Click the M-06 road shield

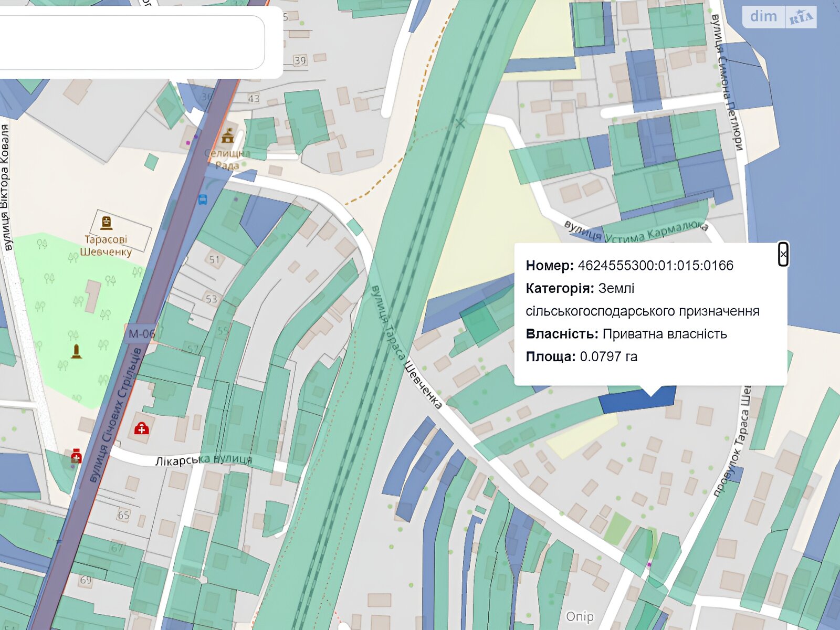[141, 333]
